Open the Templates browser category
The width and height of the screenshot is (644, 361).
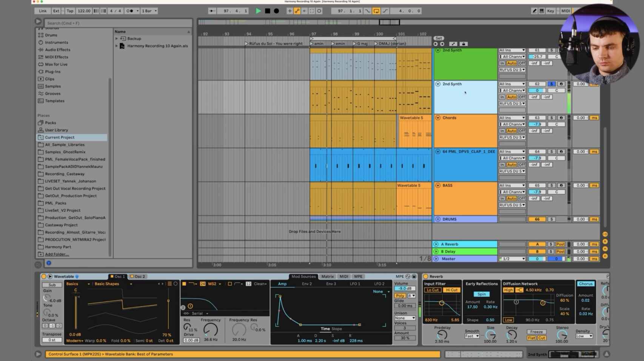pyautogui.click(x=54, y=101)
